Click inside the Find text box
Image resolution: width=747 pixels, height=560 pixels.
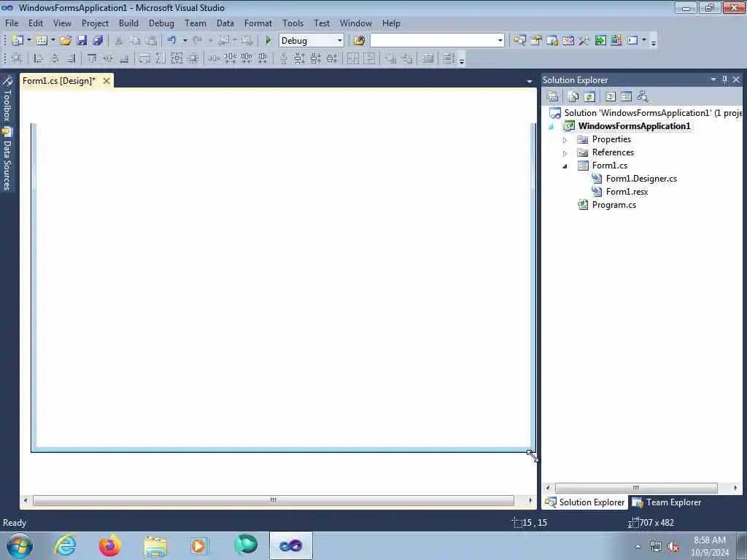coord(433,41)
